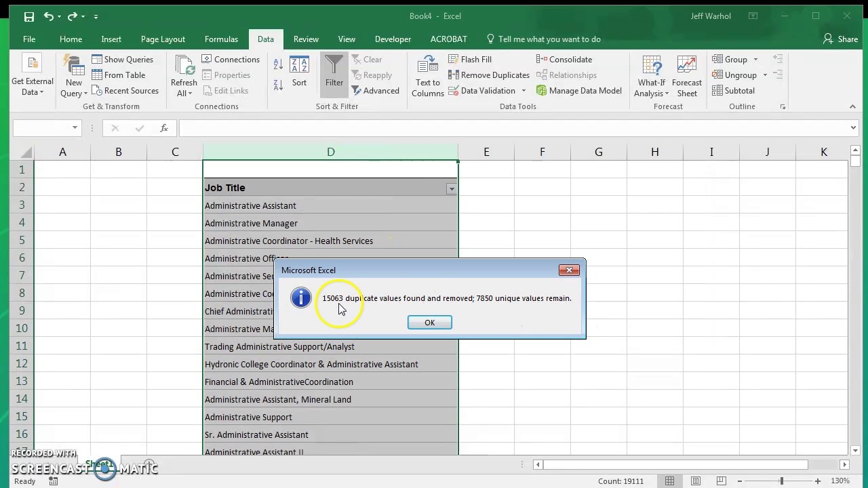
Task: Click the Remove Duplicates tool
Action: [489, 75]
